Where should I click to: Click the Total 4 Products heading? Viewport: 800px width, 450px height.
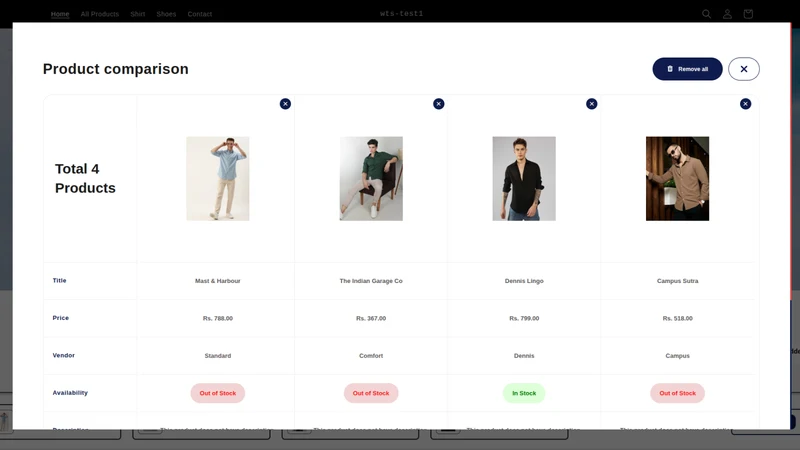(85, 179)
